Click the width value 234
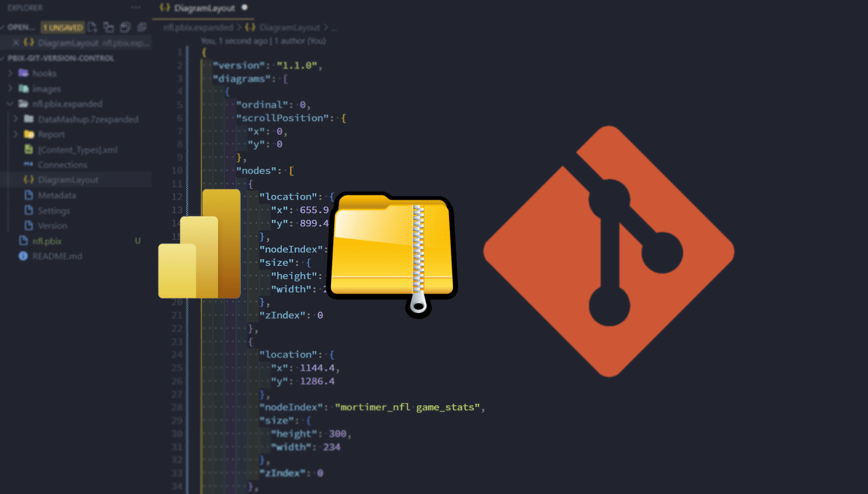The height and width of the screenshot is (494, 868). coord(332,447)
